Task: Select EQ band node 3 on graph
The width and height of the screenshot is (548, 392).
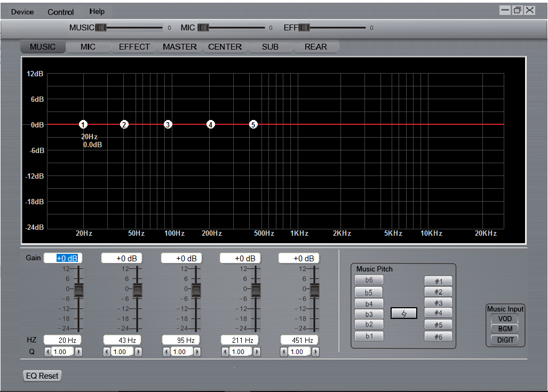Action: pos(168,124)
